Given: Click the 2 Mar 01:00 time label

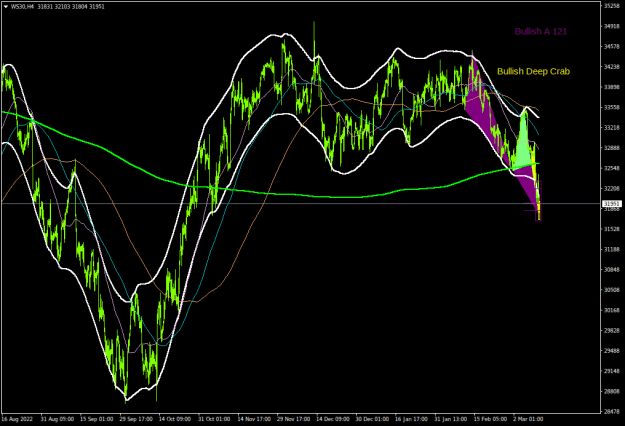Looking at the screenshot, I should tap(528, 419).
